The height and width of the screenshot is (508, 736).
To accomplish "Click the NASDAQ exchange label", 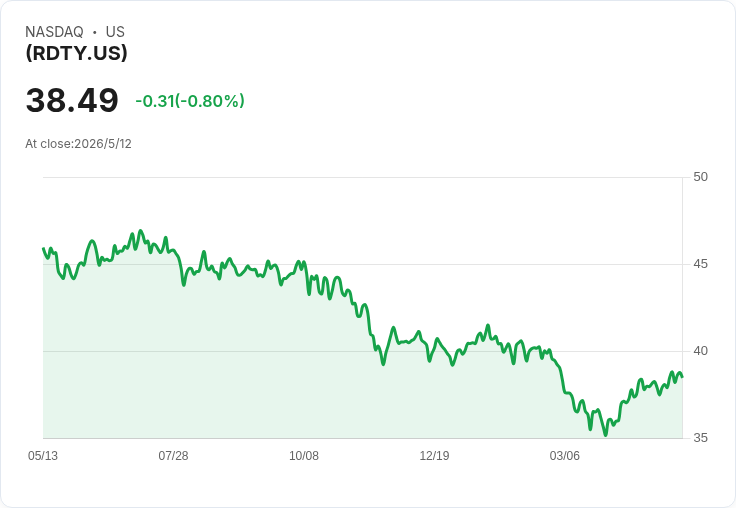I will 54,32.
